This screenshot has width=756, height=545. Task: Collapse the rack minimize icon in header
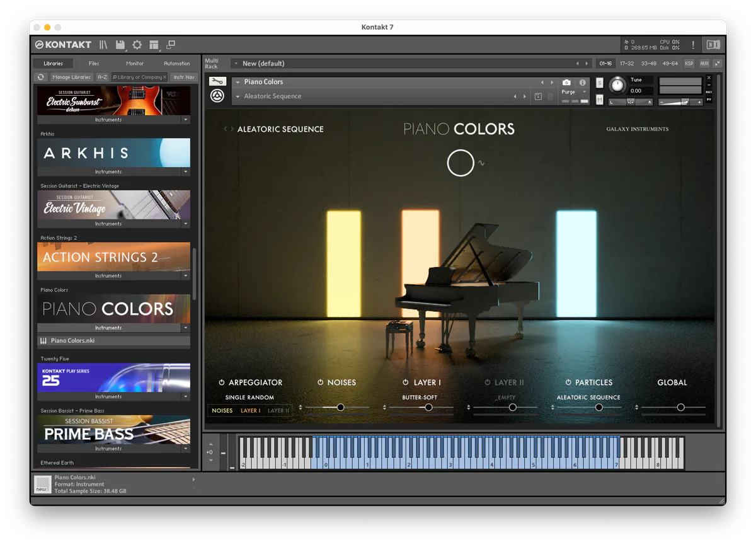[718, 64]
